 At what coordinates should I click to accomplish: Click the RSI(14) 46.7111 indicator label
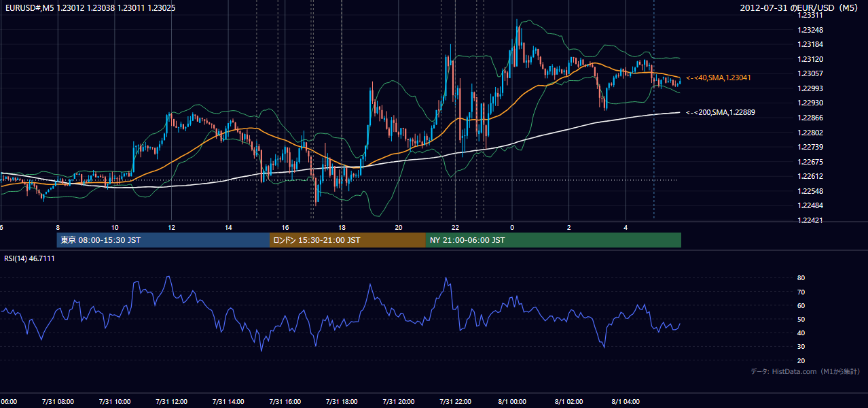[29, 258]
